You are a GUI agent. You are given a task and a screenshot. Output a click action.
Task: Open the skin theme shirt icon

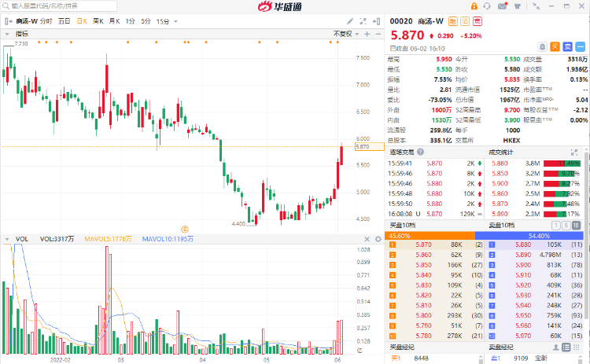click(518, 6)
